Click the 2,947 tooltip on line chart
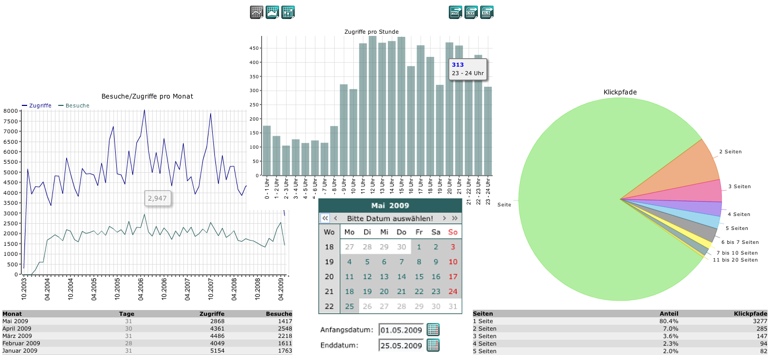780x360 pixels. tap(158, 198)
